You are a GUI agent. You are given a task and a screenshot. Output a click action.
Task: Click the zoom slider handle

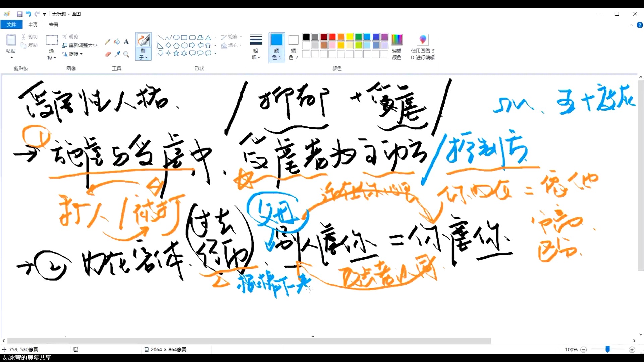pos(607,349)
